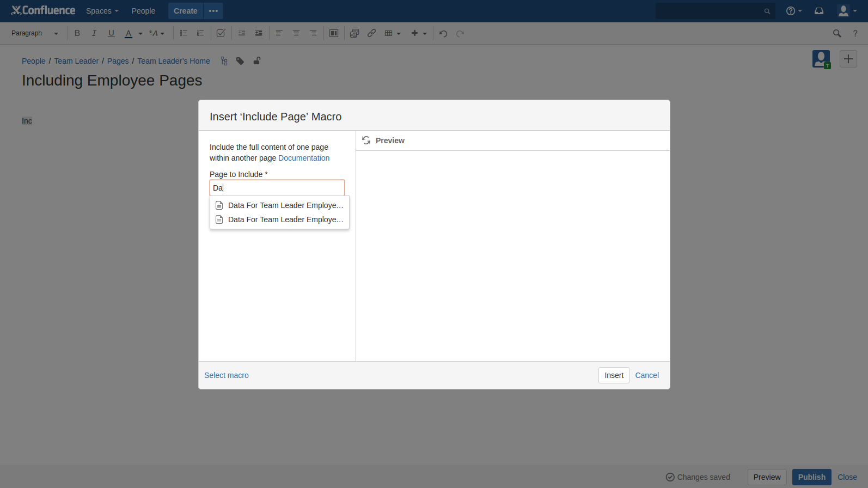Click the undo arrow icon
868x488 pixels.
[x=443, y=34]
